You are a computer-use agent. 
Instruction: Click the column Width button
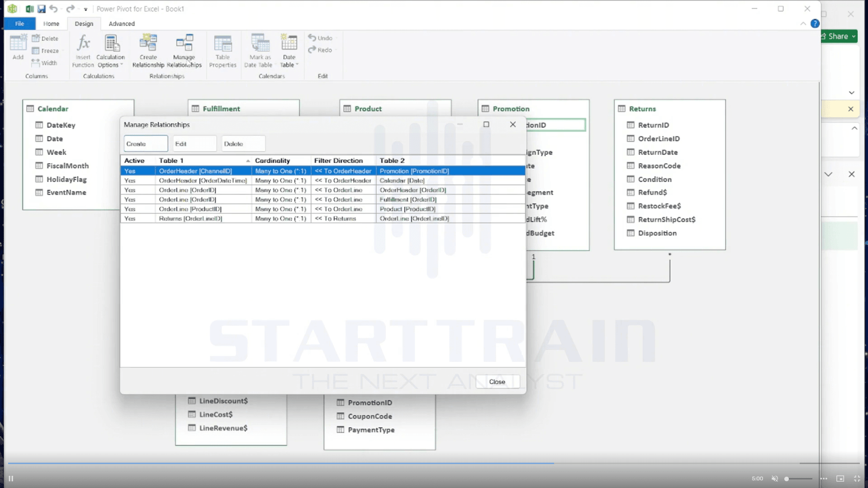click(44, 63)
